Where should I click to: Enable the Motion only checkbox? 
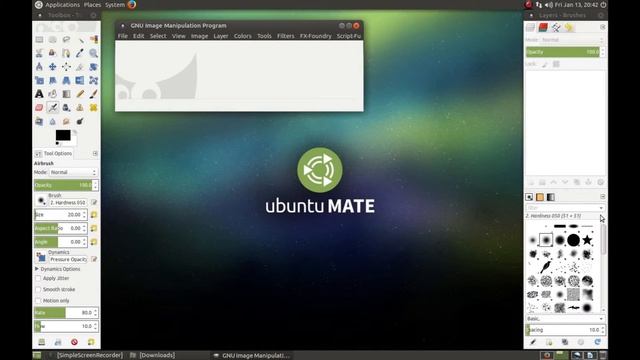(x=38, y=301)
